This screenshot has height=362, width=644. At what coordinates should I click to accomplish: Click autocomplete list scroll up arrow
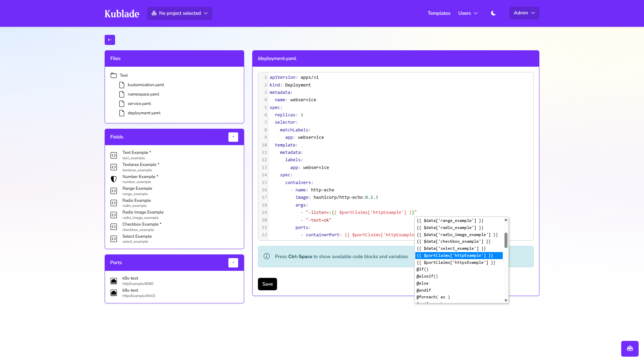[506, 220]
